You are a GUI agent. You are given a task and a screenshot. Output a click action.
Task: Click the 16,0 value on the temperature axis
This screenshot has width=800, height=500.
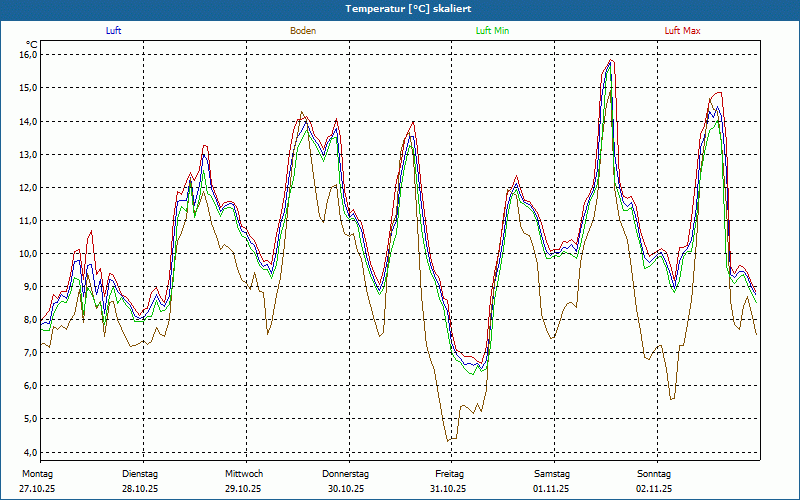click(28, 55)
